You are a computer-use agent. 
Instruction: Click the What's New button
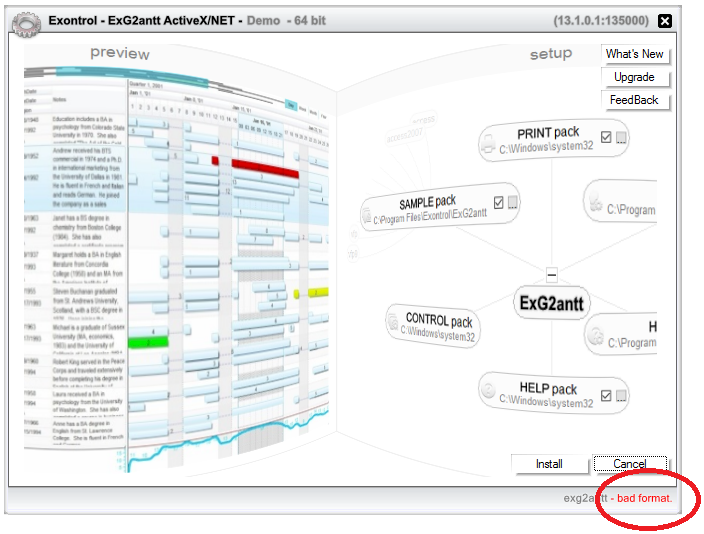click(634, 54)
